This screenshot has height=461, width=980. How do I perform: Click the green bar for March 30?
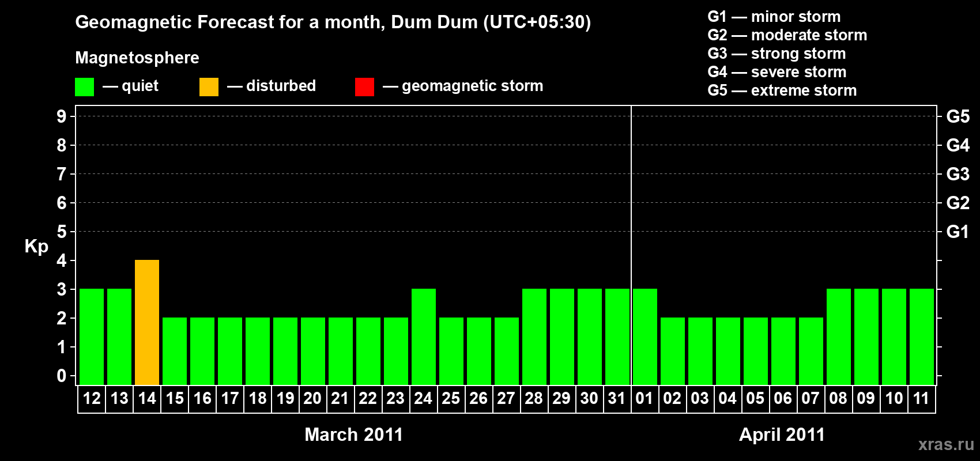[590, 337]
